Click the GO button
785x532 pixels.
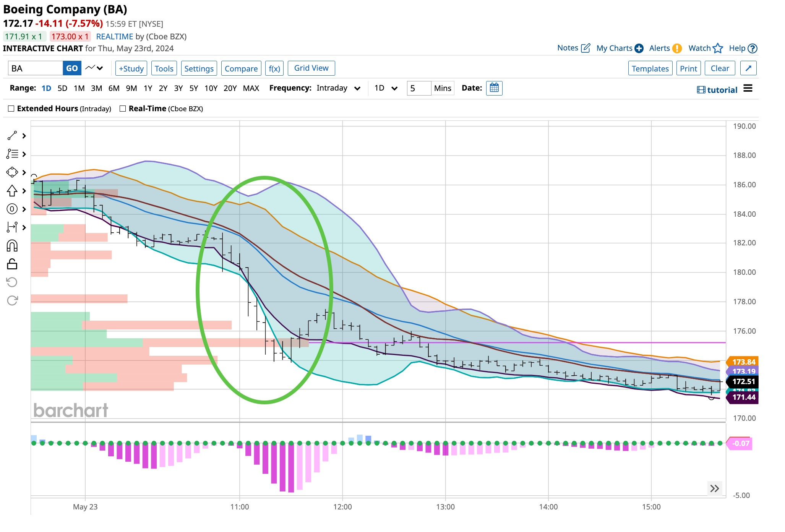[72, 68]
